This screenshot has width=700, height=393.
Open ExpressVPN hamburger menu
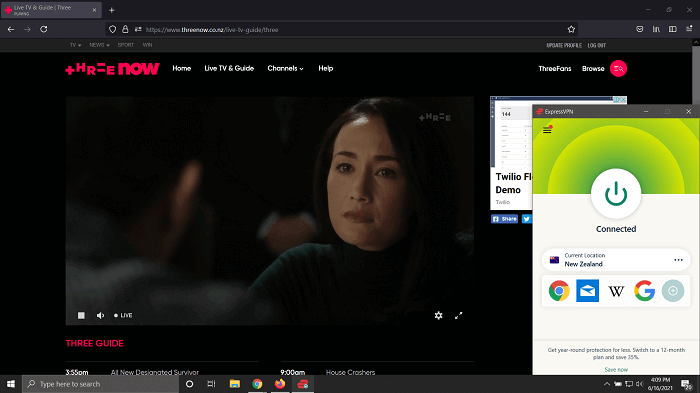[x=547, y=130]
